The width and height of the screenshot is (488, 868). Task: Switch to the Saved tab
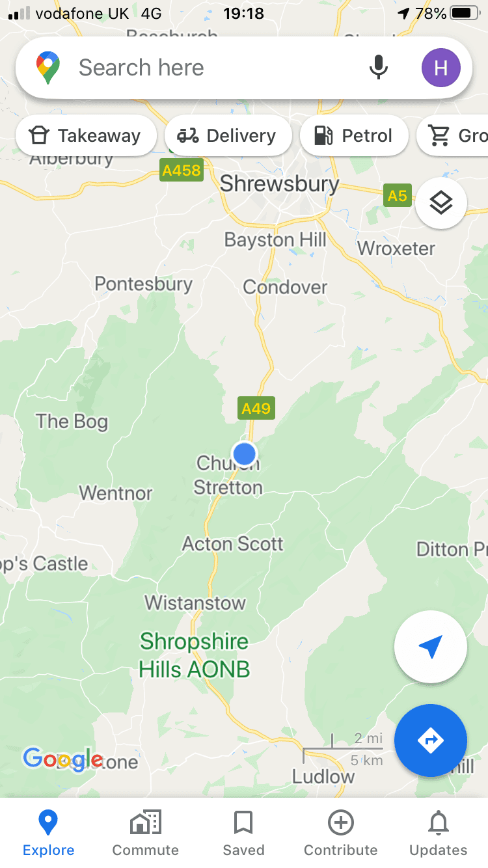pos(243,833)
